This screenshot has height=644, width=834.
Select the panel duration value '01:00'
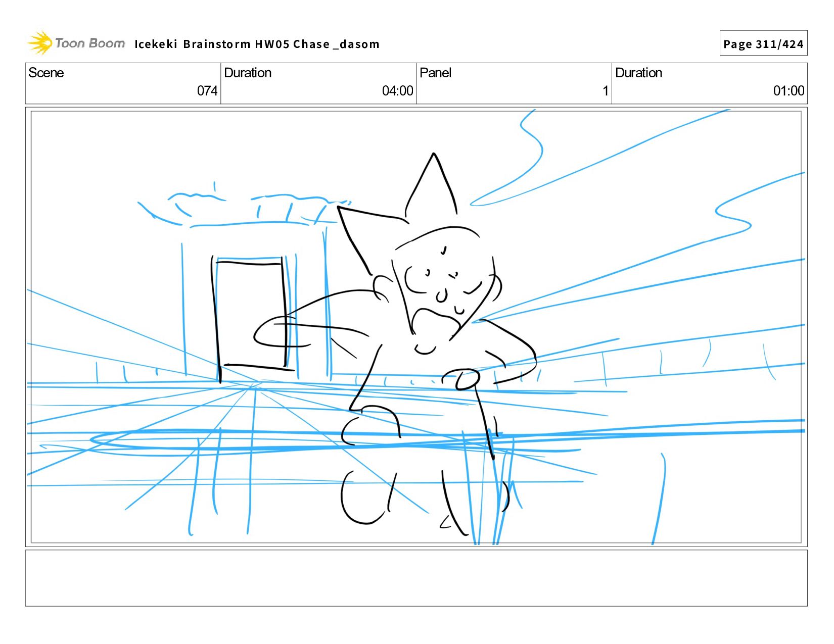789,91
